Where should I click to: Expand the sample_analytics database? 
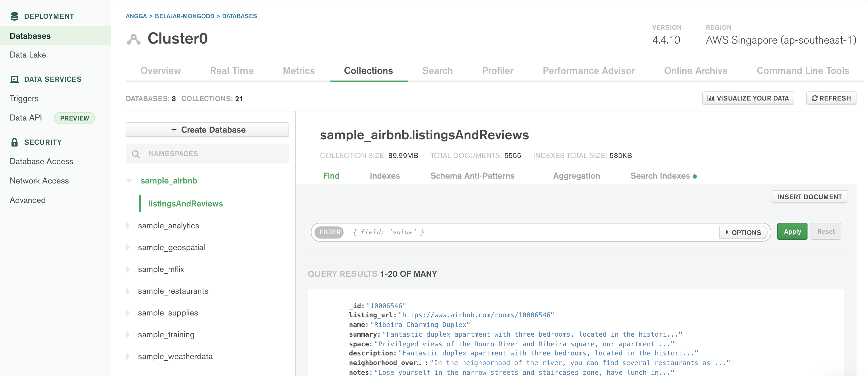click(x=128, y=226)
